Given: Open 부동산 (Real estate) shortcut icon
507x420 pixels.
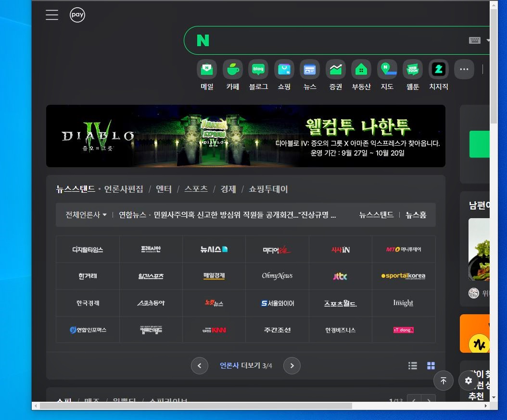Looking at the screenshot, I should 361,69.
